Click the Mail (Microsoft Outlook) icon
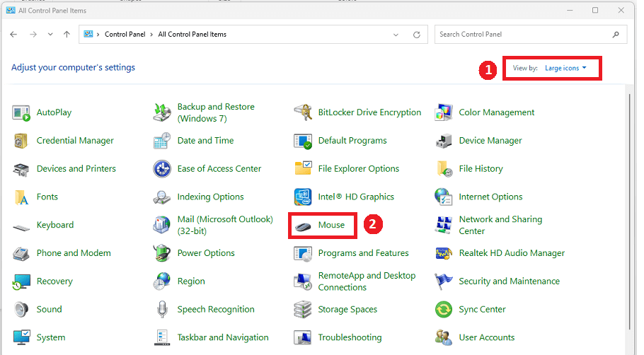 click(162, 226)
